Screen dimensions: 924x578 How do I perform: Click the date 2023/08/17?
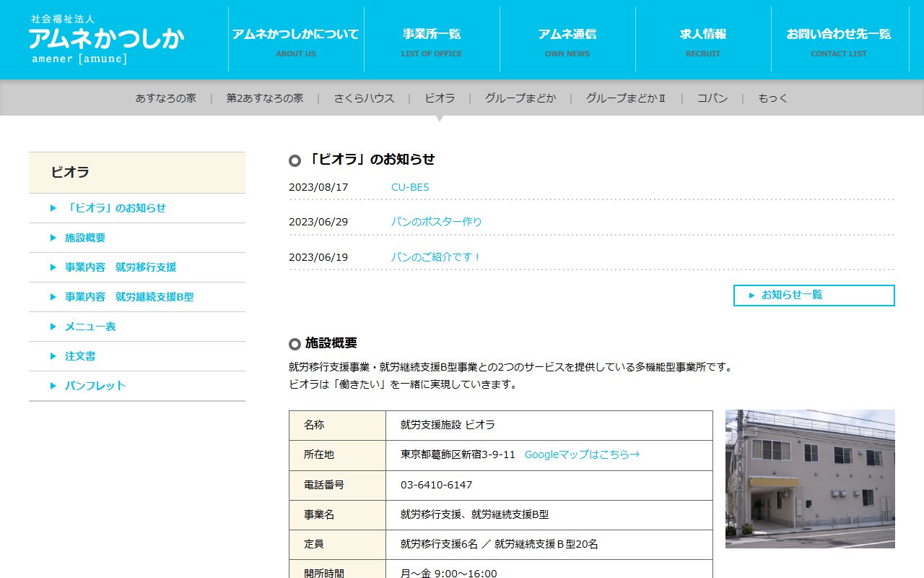coord(318,187)
